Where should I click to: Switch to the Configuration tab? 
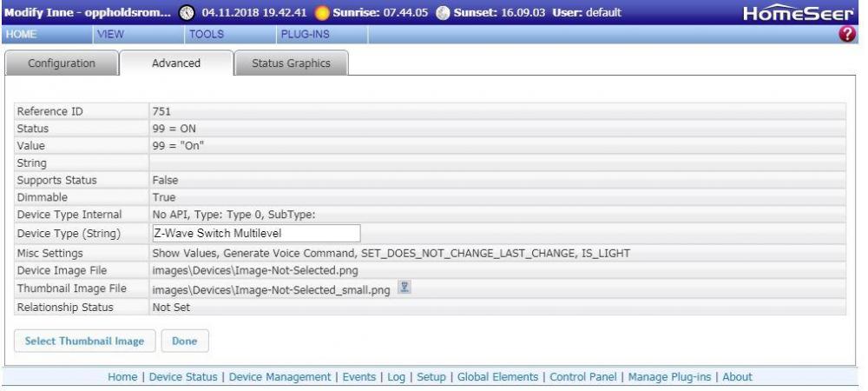[x=62, y=63]
